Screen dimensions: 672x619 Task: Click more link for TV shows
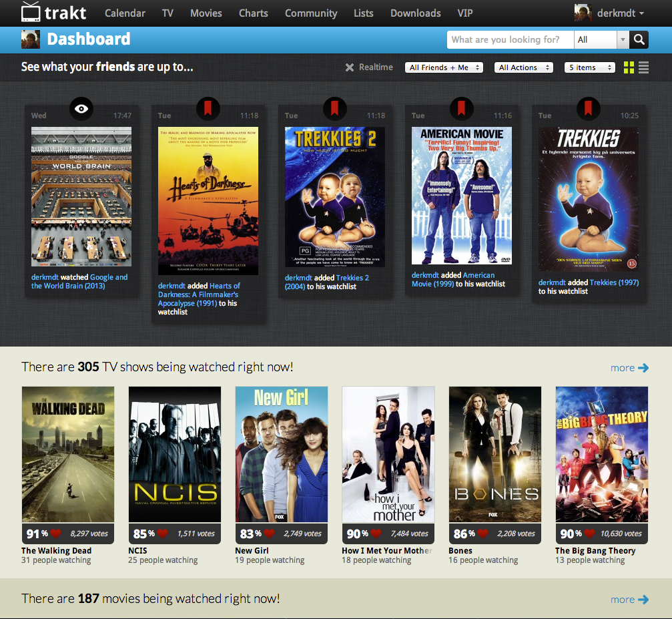(x=629, y=368)
